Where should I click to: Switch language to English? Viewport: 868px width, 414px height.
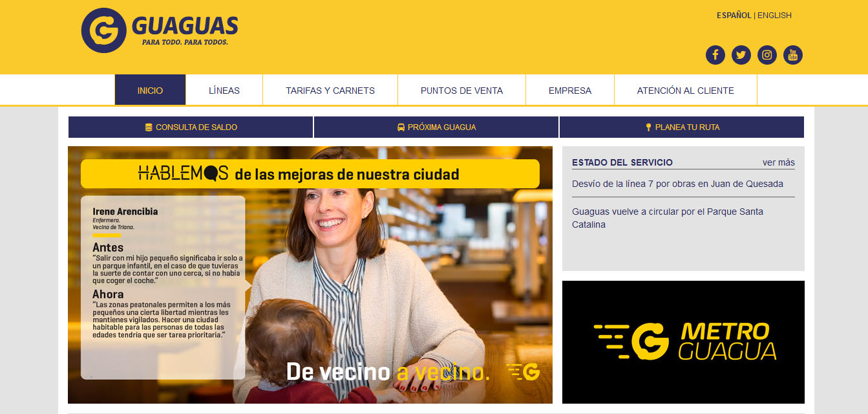click(x=774, y=16)
